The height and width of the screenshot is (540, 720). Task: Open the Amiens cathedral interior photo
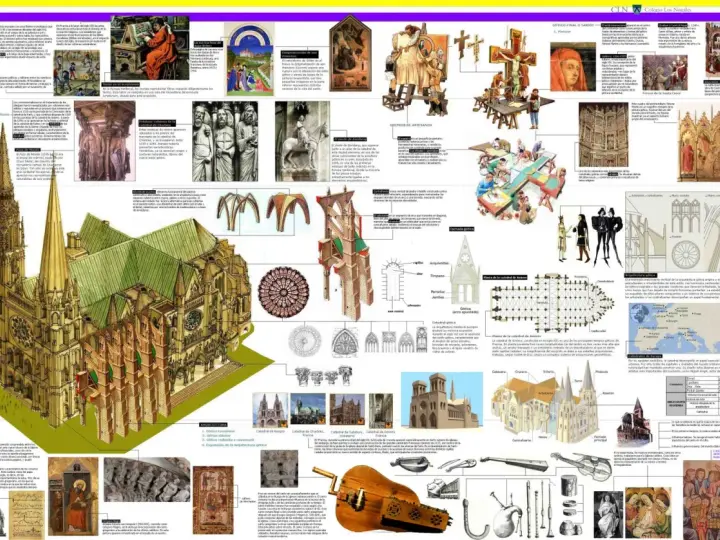381,411
